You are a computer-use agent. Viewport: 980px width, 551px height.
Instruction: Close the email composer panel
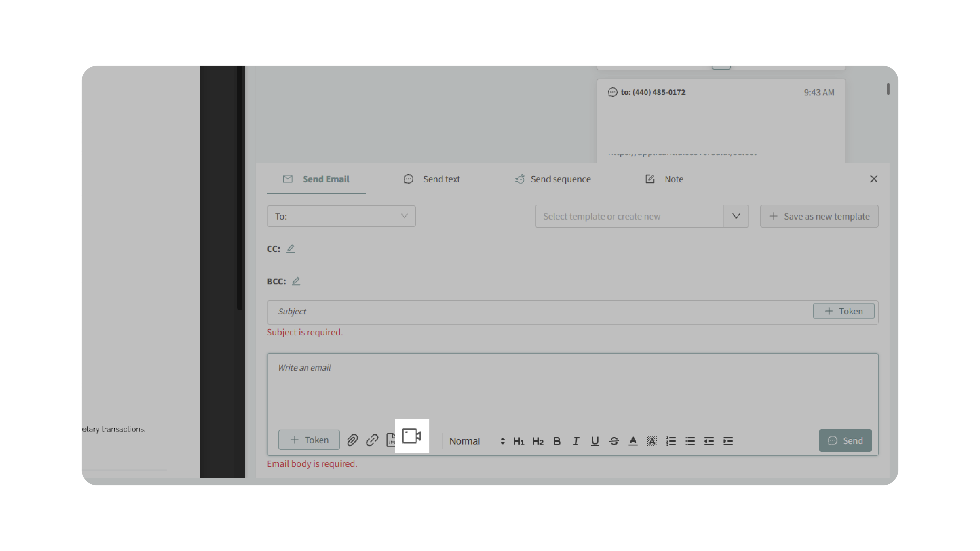click(874, 179)
